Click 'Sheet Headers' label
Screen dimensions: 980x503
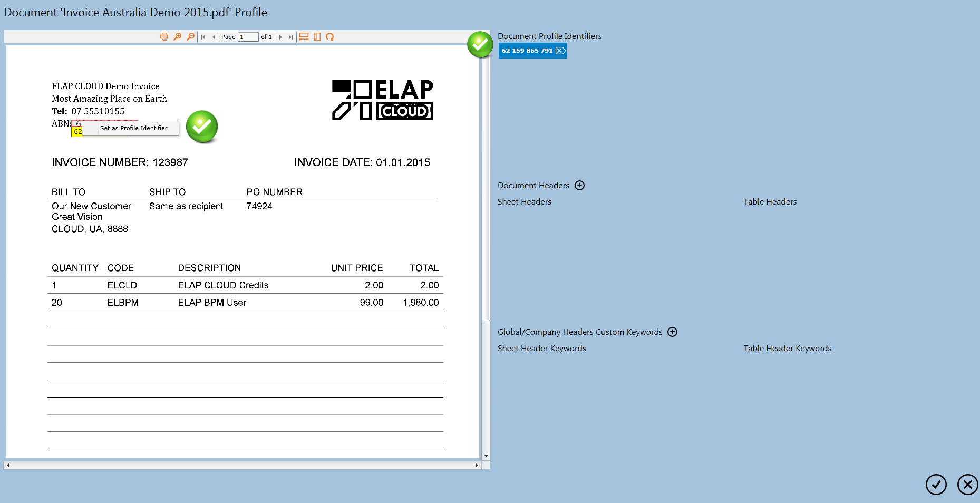(525, 202)
